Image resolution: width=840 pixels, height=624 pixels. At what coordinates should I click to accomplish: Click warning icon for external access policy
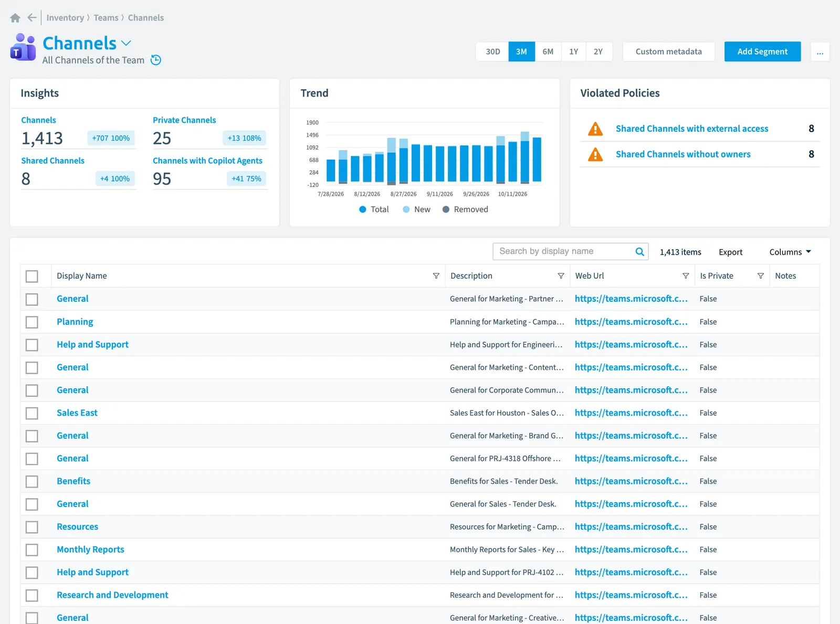(595, 129)
